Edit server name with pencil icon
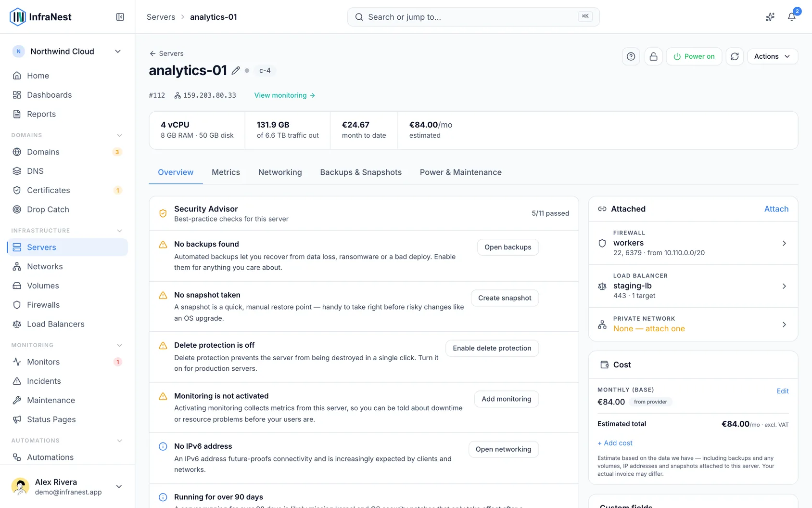This screenshot has height=508, width=812. tap(235, 70)
